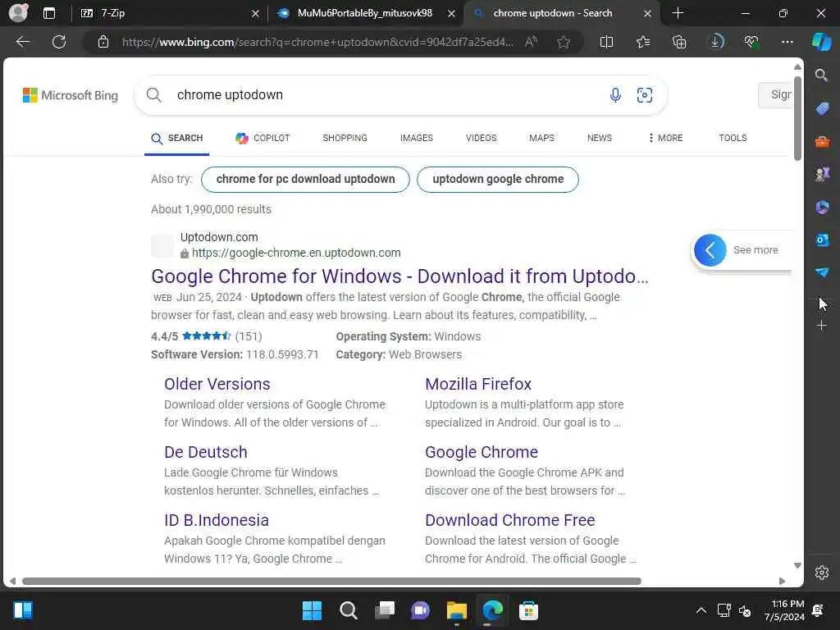Go back with the back arrow
The image size is (840, 630).
click(23, 42)
